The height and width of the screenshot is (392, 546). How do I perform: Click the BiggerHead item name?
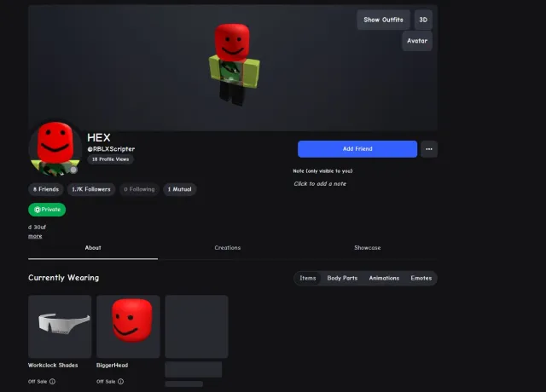click(x=112, y=366)
